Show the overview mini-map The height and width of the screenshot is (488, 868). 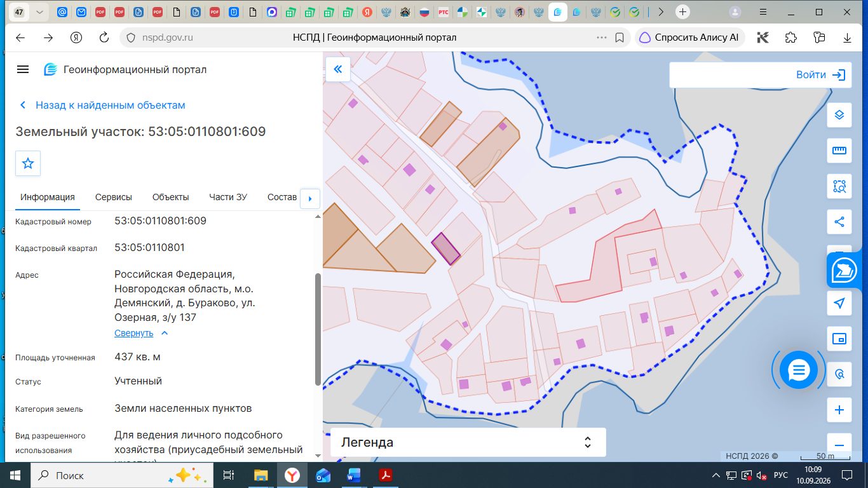tap(839, 339)
